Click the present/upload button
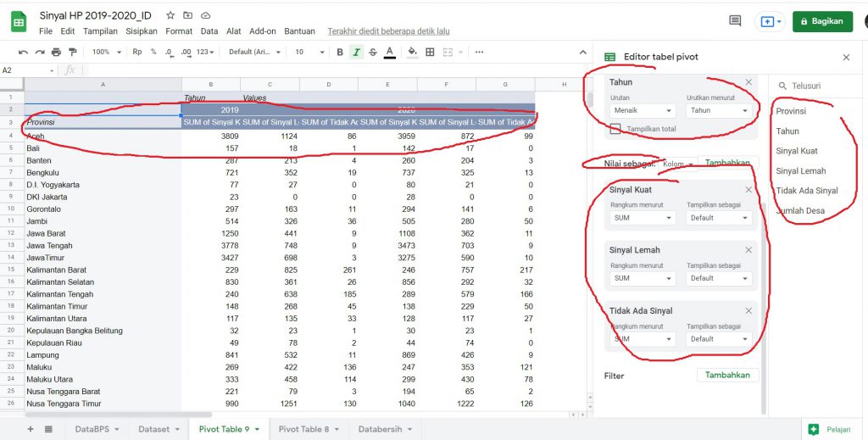The width and height of the screenshot is (868, 440). pos(771,21)
